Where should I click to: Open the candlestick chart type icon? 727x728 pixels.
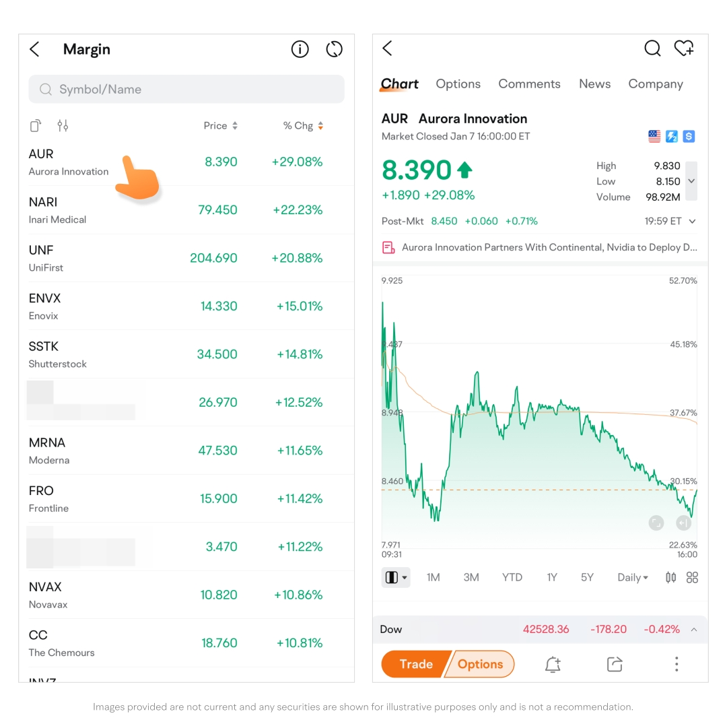tap(670, 577)
